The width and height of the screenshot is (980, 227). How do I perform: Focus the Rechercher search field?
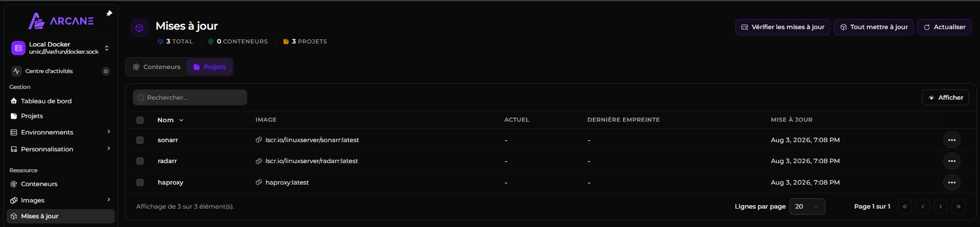click(190, 98)
